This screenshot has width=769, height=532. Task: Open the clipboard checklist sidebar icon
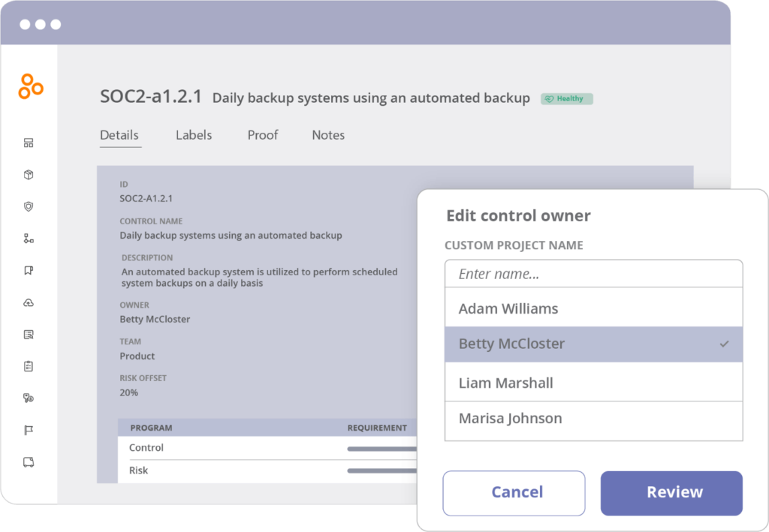click(x=29, y=366)
